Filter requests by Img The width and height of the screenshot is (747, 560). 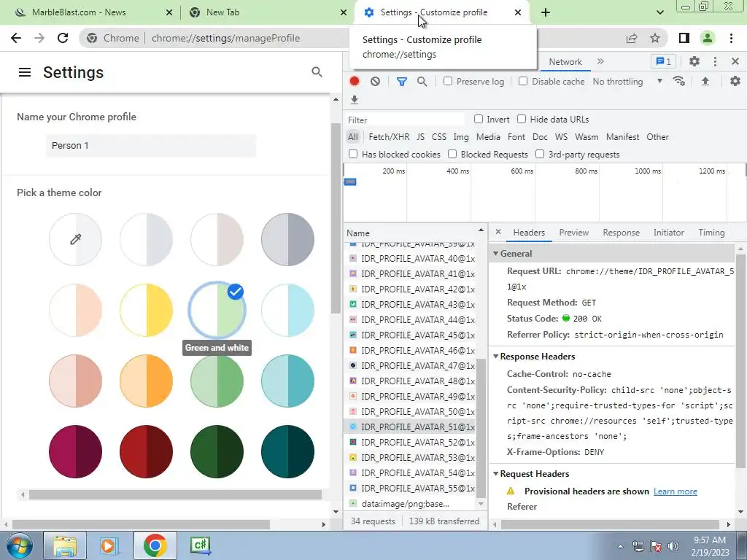461,136
